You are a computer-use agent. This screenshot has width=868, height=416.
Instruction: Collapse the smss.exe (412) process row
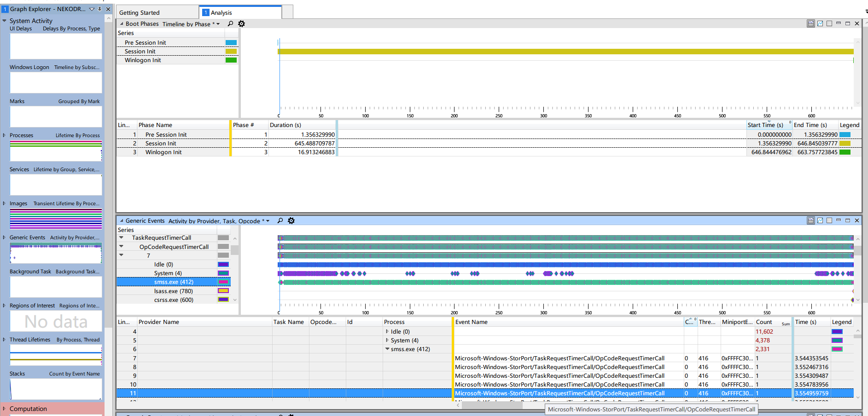pyautogui.click(x=387, y=349)
